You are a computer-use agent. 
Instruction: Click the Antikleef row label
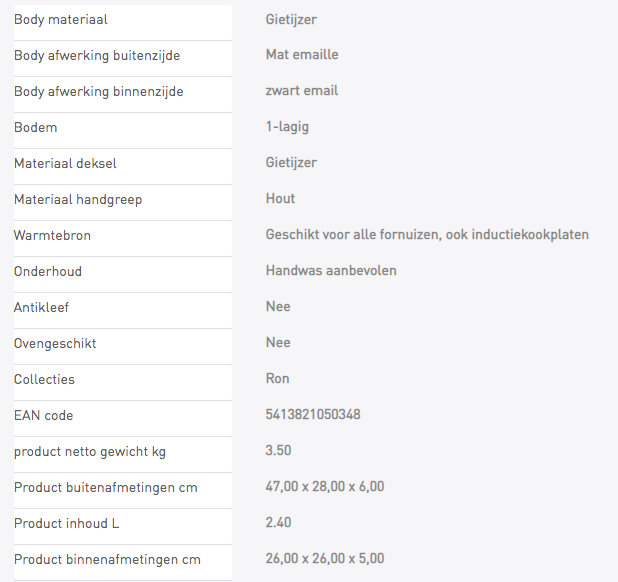click(x=41, y=307)
